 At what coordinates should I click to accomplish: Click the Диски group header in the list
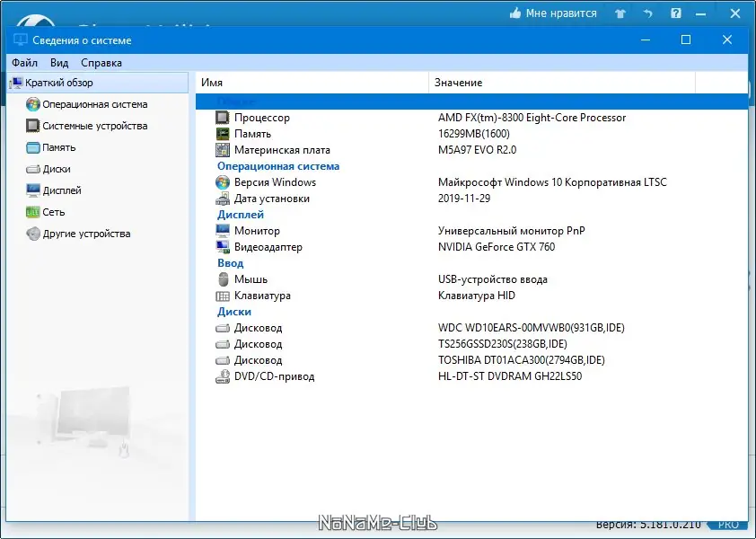point(234,312)
